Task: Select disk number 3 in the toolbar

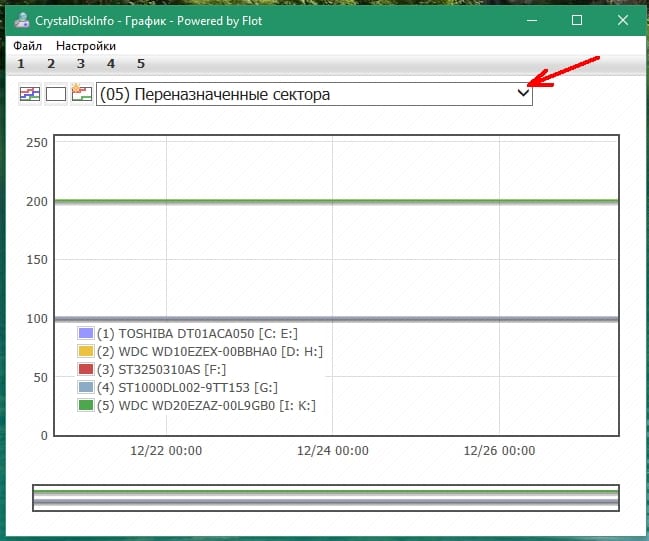Action: click(81, 64)
